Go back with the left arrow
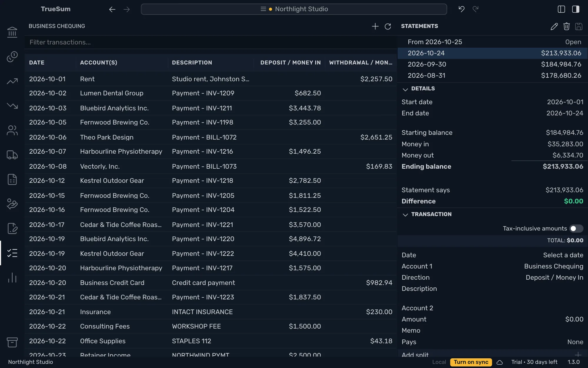The height and width of the screenshot is (368, 588). (112, 9)
